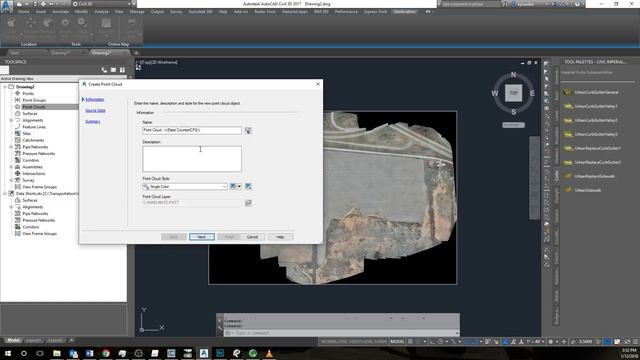Click the VLC cone icon in taskbar
This screenshot has height=360, width=640.
[269, 353]
